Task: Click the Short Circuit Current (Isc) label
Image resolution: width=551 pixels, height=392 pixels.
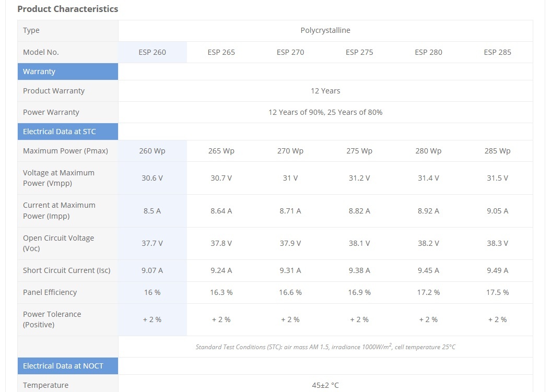Action: click(x=66, y=270)
